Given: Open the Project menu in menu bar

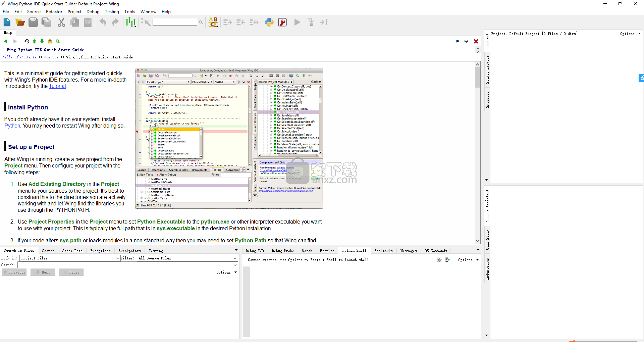Looking at the screenshot, I should pyautogui.click(x=74, y=11).
